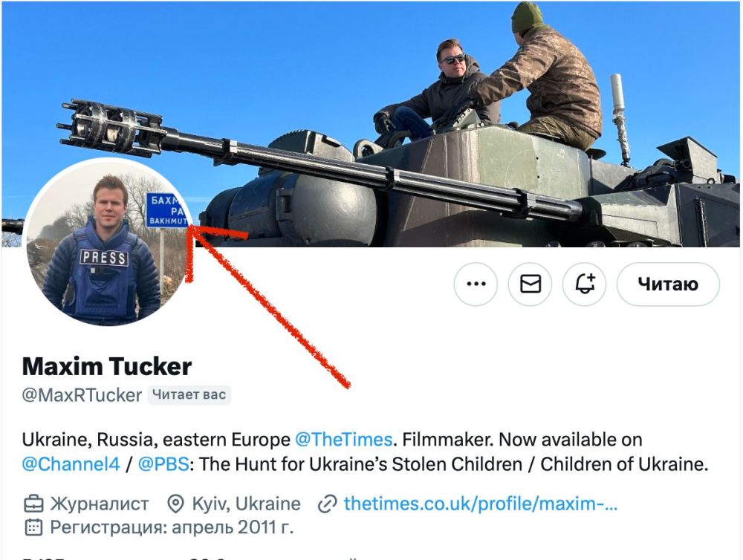Viewport: 743px width, 560px height.
Task: Click the calendar registration icon
Action: pyautogui.click(x=33, y=528)
